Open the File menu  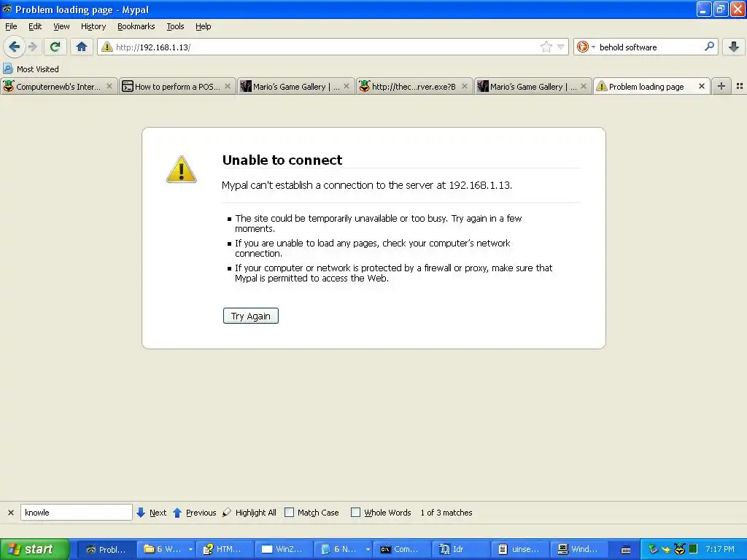click(x=11, y=26)
